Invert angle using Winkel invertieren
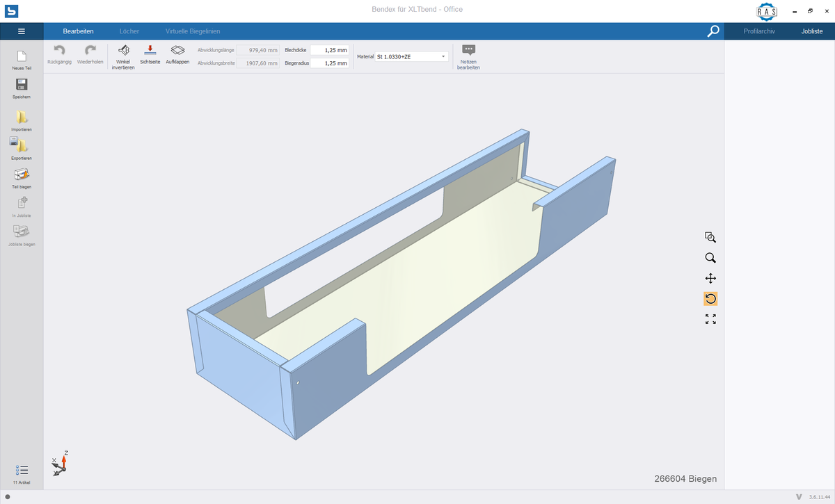835x504 pixels. click(123, 51)
